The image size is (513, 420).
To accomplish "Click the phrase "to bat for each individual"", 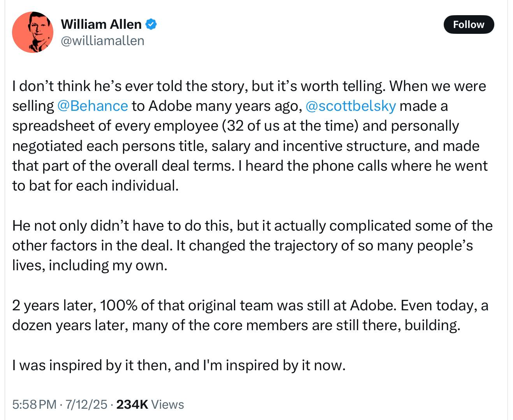I will click(95, 185).
